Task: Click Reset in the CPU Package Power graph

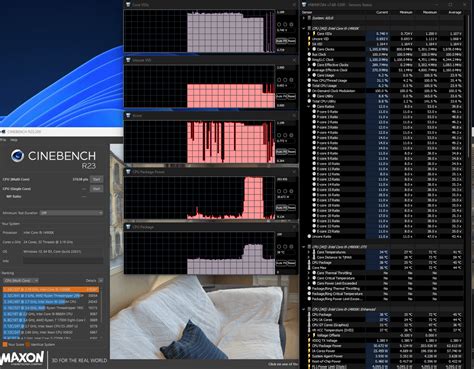Action: click(x=291, y=208)
